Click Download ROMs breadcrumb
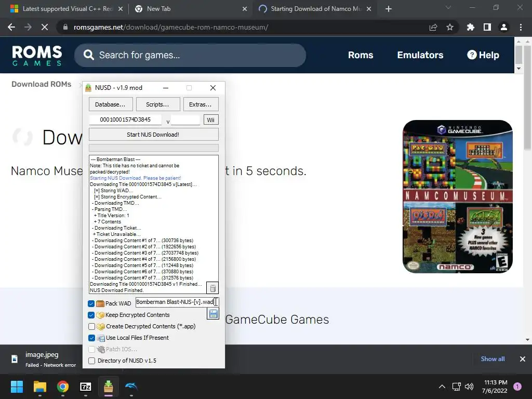This screenshot has width=532, height=399. (42, 84)
